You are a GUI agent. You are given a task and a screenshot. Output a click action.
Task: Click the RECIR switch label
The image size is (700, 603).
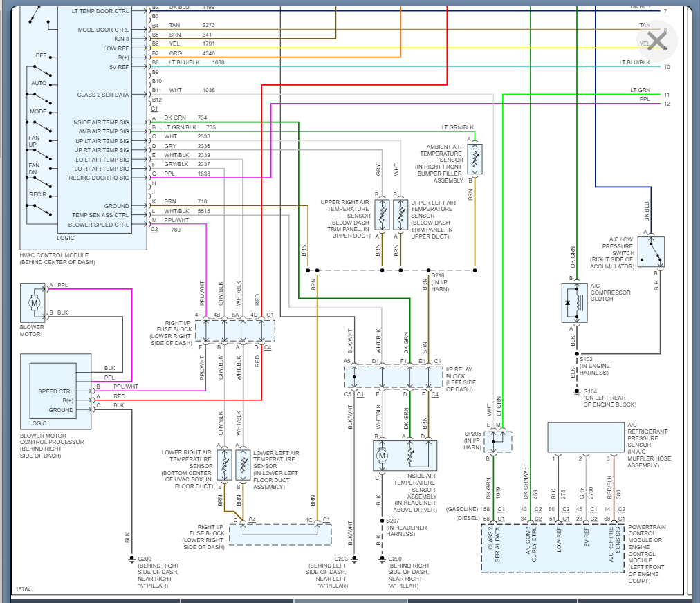38,194
